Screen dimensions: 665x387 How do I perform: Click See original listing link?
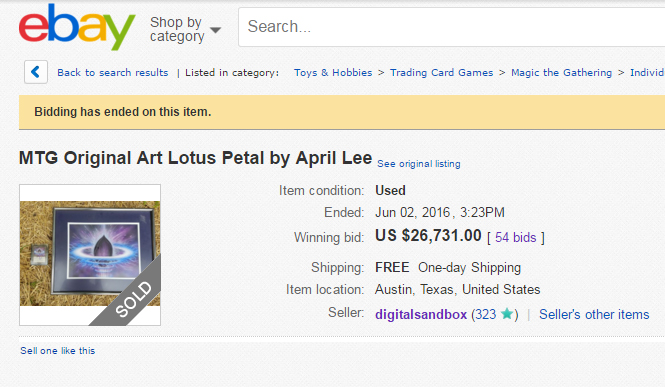click(x=419, y=164)
